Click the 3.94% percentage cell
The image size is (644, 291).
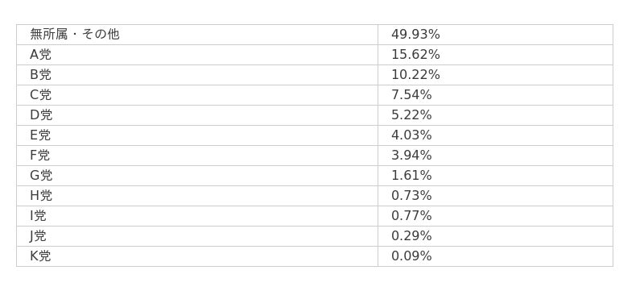pos(495,156)
